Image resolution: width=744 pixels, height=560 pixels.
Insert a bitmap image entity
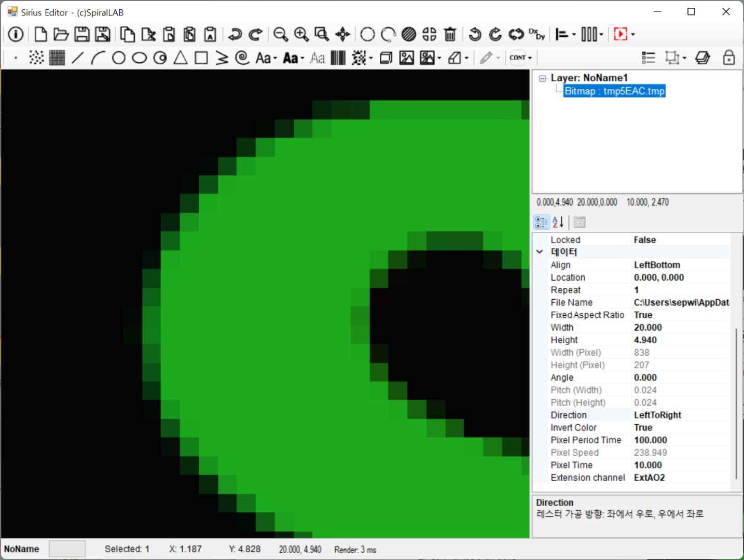(407, 58)
